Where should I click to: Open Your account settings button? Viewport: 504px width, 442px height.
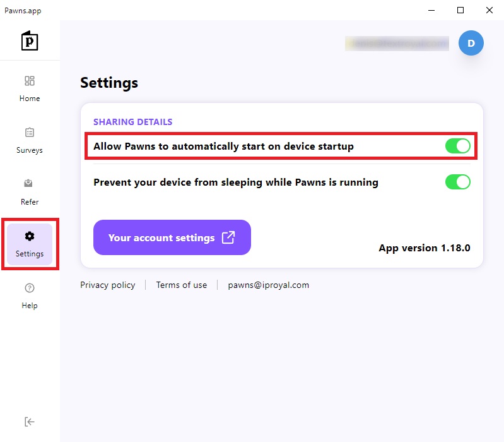pos(172,237)
